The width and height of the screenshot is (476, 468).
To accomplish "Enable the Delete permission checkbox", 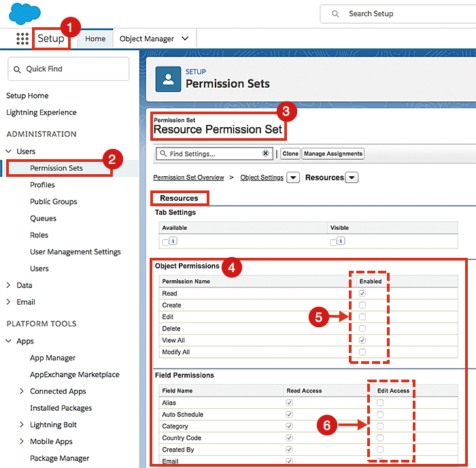I will (362, 329).
